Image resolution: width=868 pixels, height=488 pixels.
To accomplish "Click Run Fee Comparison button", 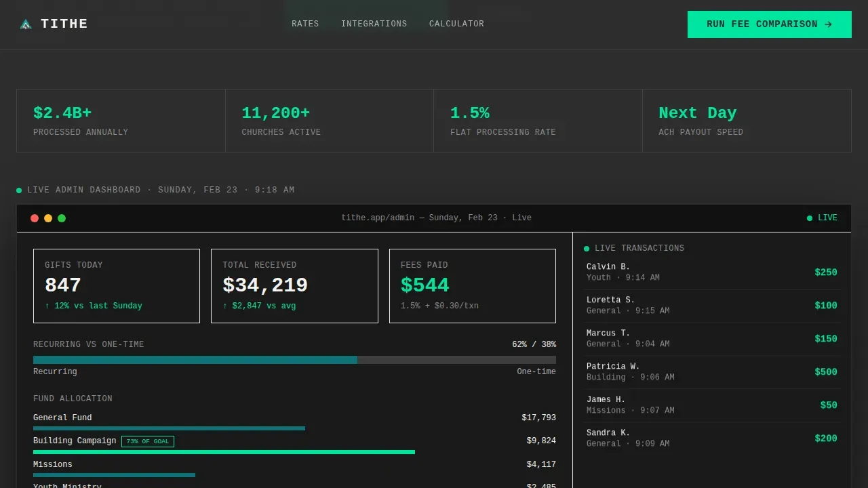I will (770, 24).
